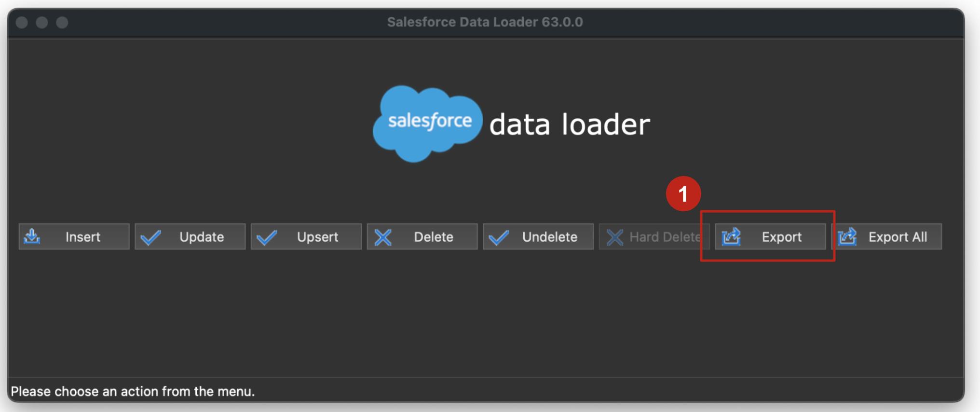This screenshot has width=980, height=412.
Task: Click the Export arrow icon
Action: (731, 236)
